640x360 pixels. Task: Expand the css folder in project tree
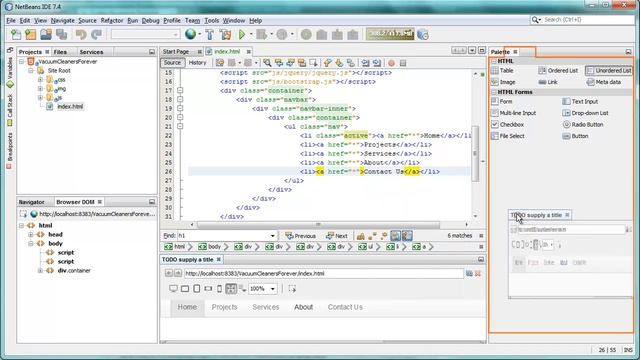(40, 80)
